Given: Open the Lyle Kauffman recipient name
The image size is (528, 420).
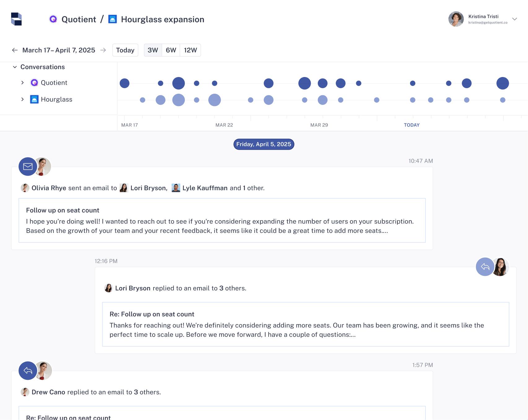Looking at the screenshot, I should coord(205,188).
